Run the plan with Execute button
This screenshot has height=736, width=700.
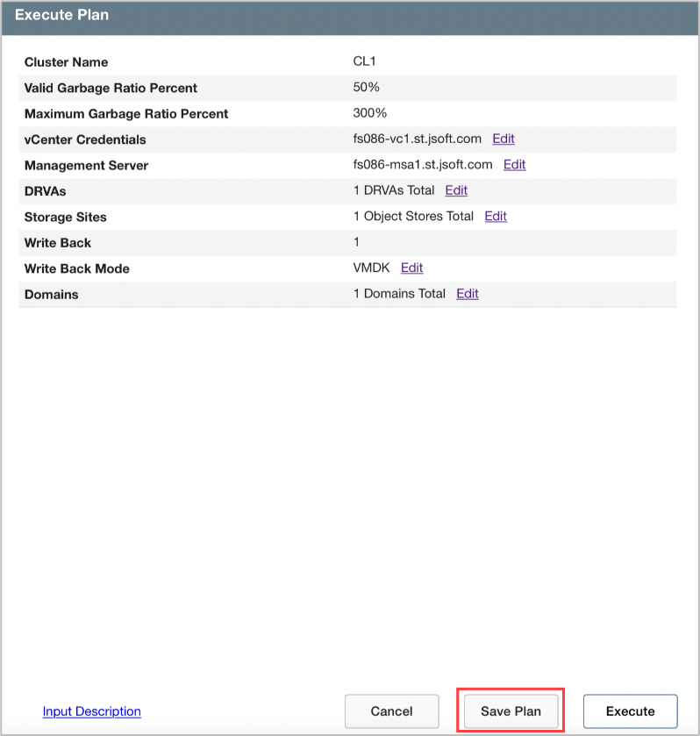pyautogui.click(x=630, y=711)
